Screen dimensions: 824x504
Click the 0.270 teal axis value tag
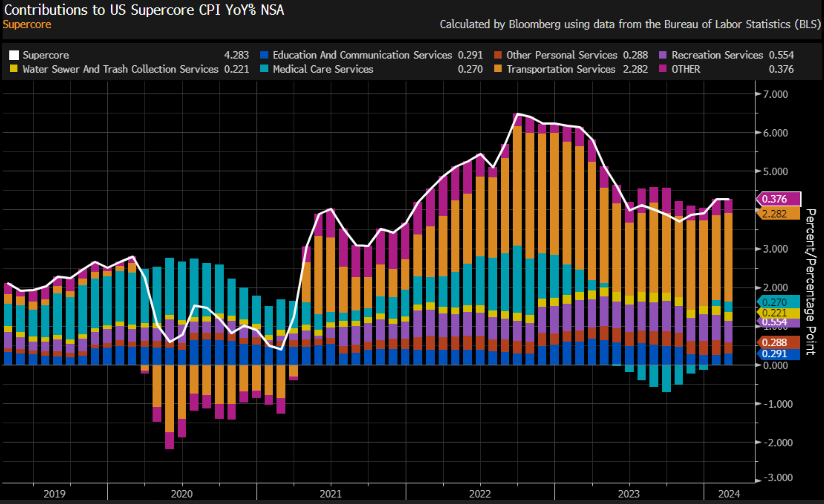click(x=779, y=302)
